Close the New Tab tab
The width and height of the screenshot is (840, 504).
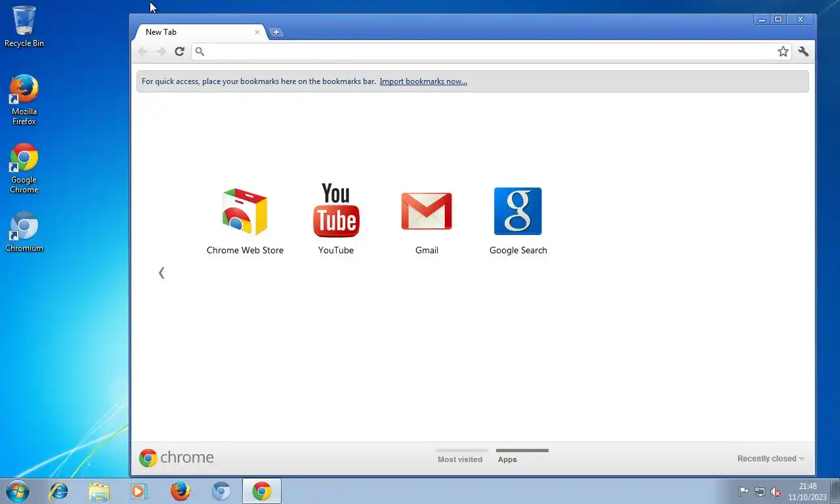[257, 32]
